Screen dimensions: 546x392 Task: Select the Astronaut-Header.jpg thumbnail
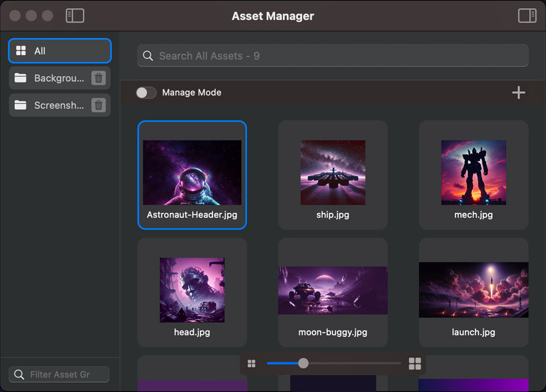192,172
